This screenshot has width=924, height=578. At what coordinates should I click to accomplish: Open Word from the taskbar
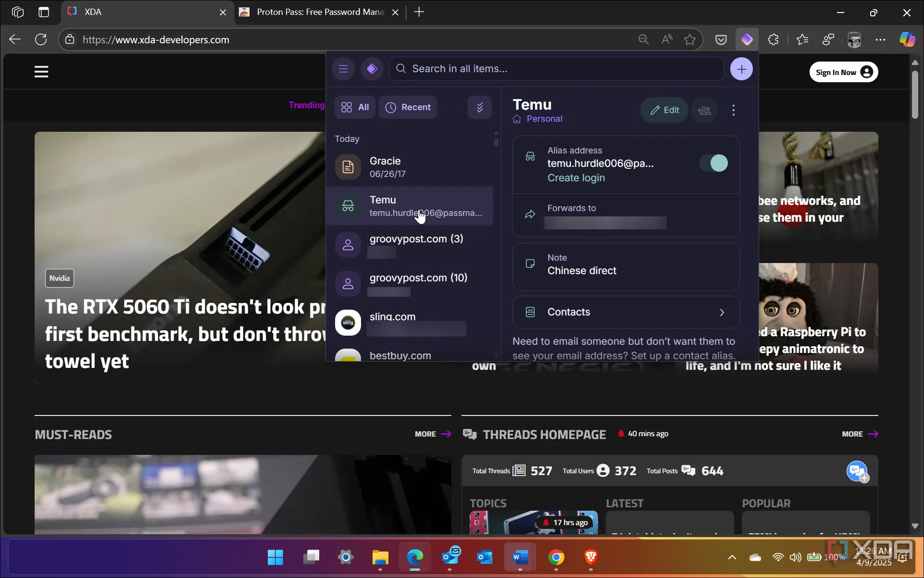[520, 557]
